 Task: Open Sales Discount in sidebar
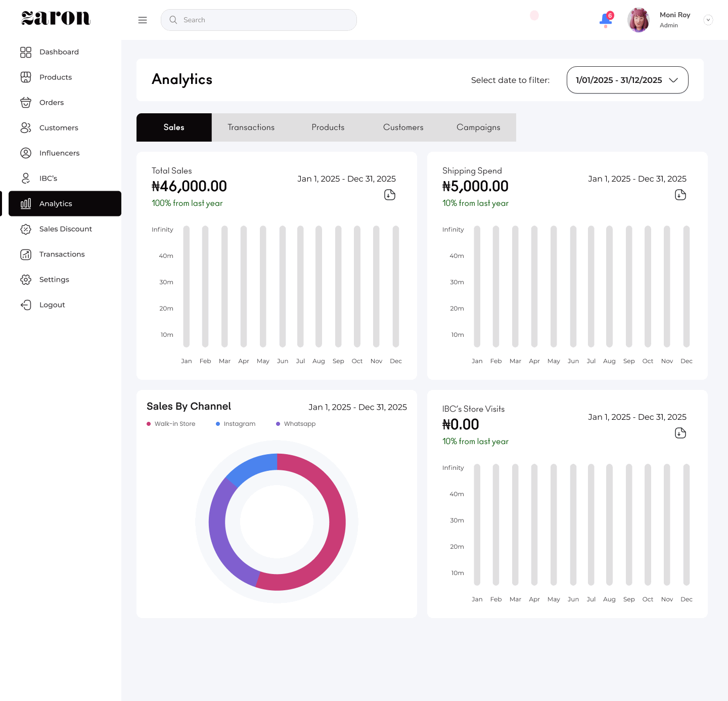pos(65,229)
